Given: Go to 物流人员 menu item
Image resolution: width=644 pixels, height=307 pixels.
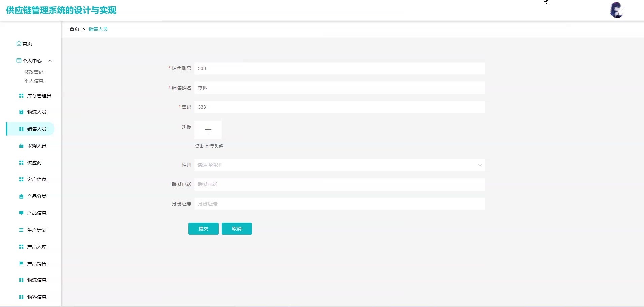Looking at the screenshot, I should pyautogui.click(x=37, y=112).
